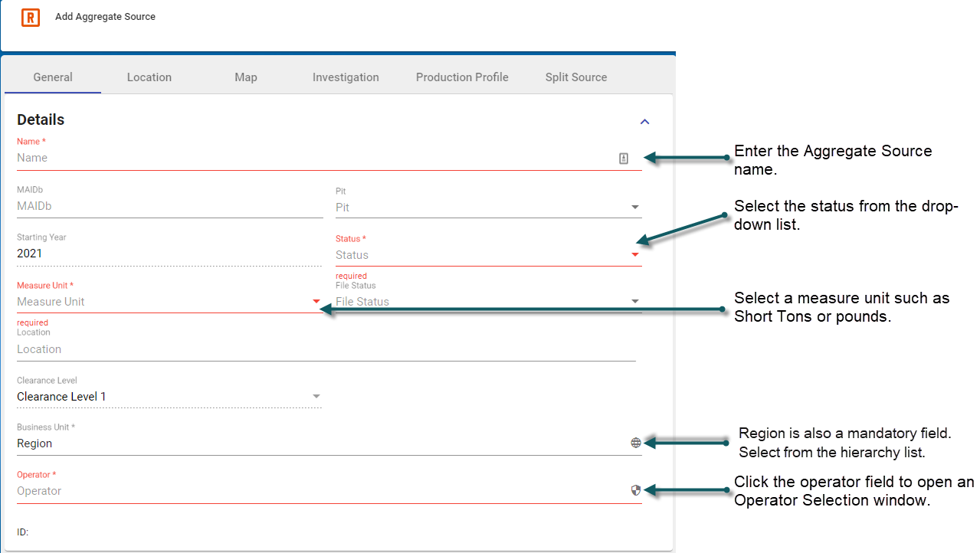Click the shield icon in Operator field
The width and height of the screenshot is (980, 553).
tap(636, 490)
